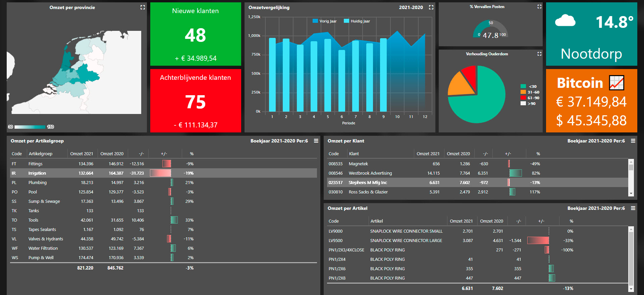Click the cloud weather icon
Screen dimensions: 644x295
click(x=565, y=21)
